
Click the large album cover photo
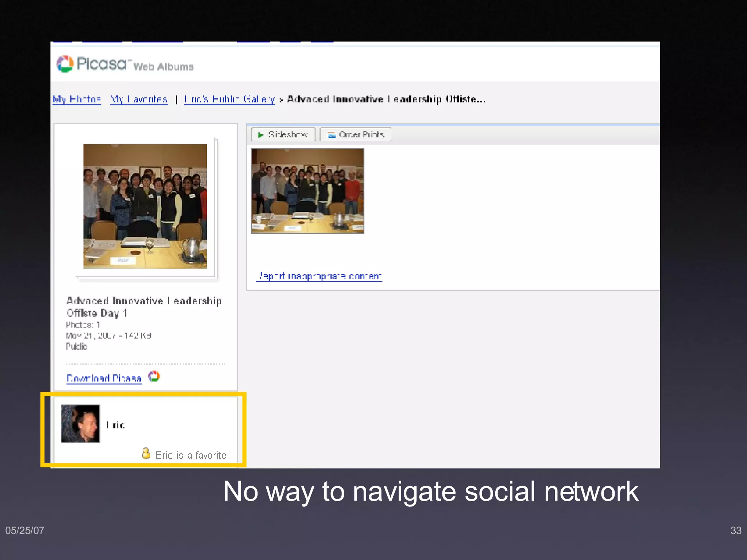pos(145,206)
